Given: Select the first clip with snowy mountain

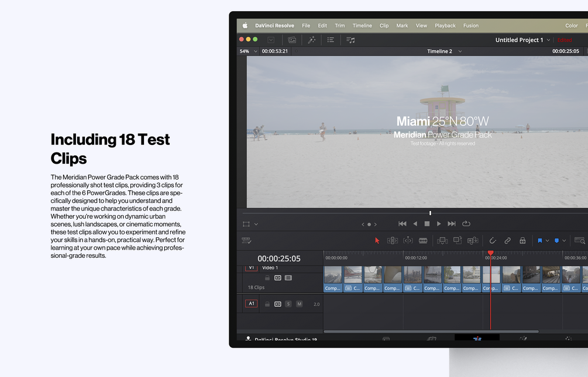Looking at the screenshot, I should pyautogui.click(x=333, y=279).
